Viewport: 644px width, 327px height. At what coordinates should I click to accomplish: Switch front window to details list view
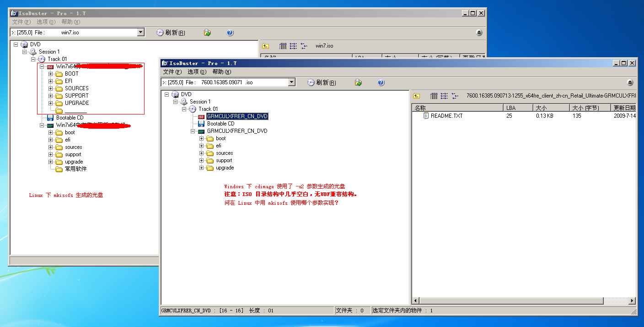434,96
